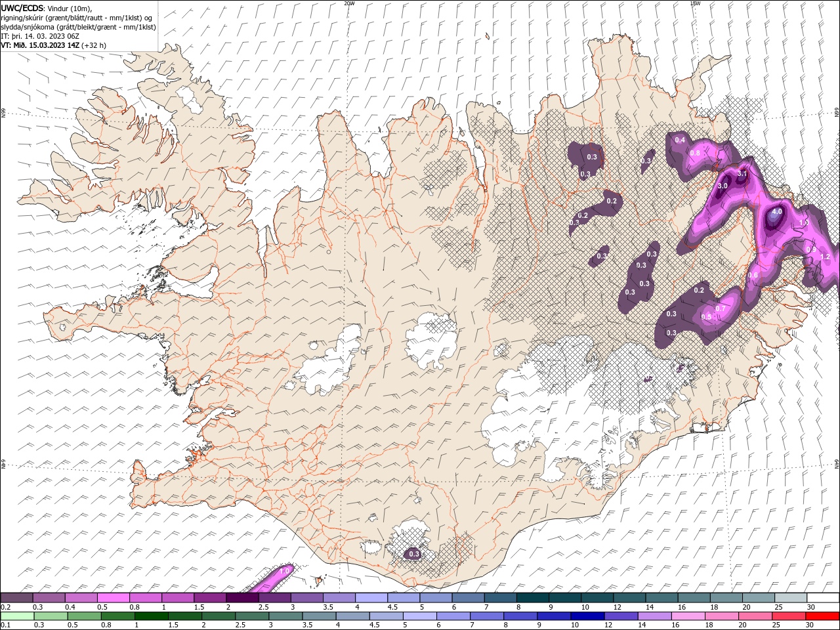Image resolution: width=840 pixels, height=630 pixels.
Task: Pick the snow legend swatch labeled 1.5
Action: (x=210, y=598)
